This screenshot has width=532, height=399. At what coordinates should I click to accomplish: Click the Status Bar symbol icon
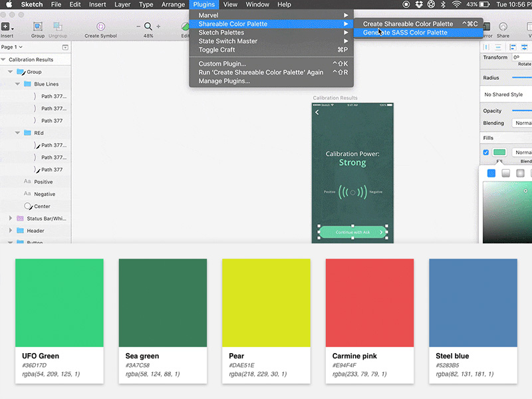21,218
